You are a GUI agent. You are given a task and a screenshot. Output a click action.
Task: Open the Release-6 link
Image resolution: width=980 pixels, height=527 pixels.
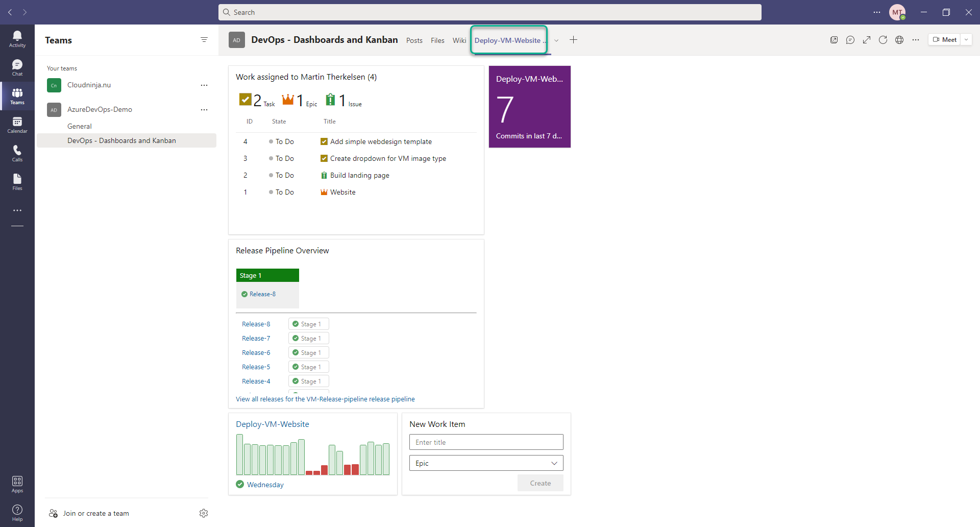pos(256,353)
